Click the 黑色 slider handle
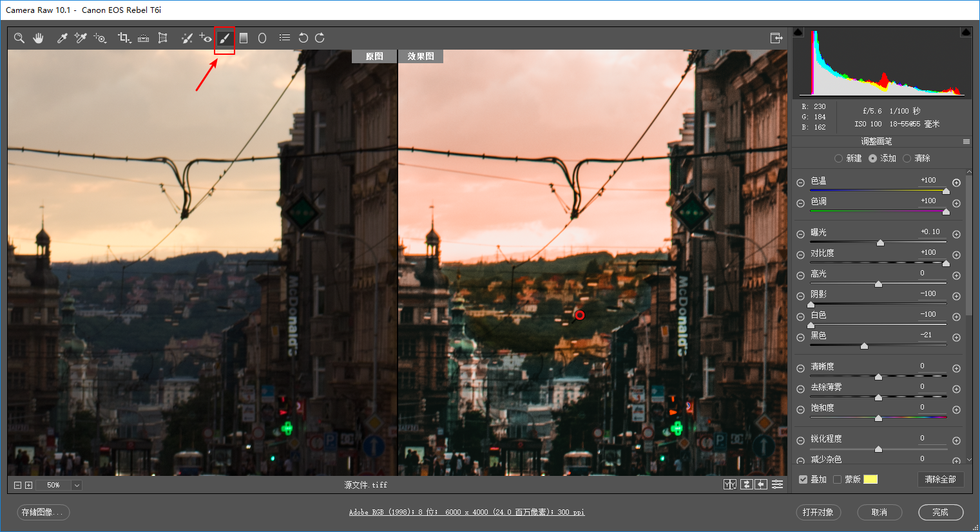The image size is (980, 532). coord(864,346)
